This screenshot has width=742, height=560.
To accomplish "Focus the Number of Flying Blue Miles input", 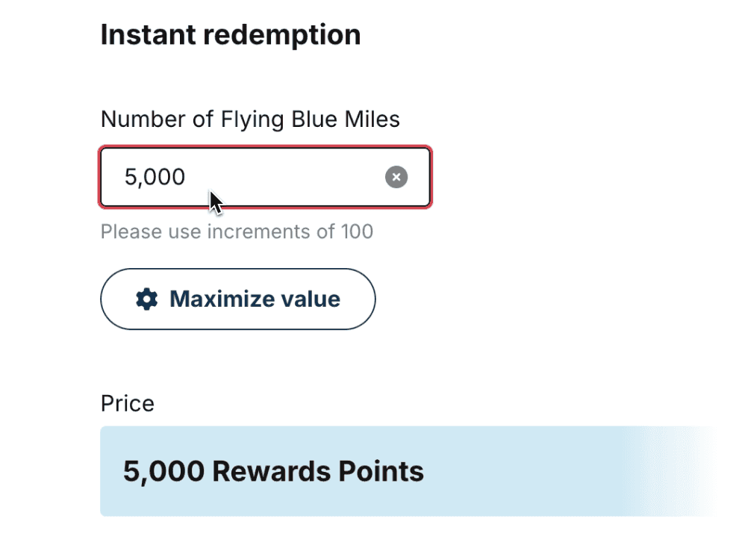I will point(265,178).
